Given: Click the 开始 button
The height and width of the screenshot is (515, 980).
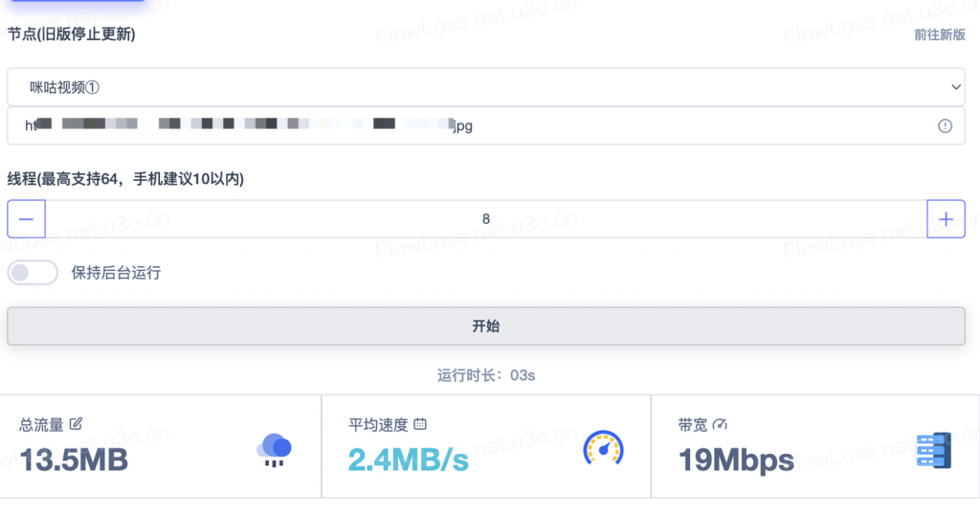Looking at the screenshot, I should [485, 326].
